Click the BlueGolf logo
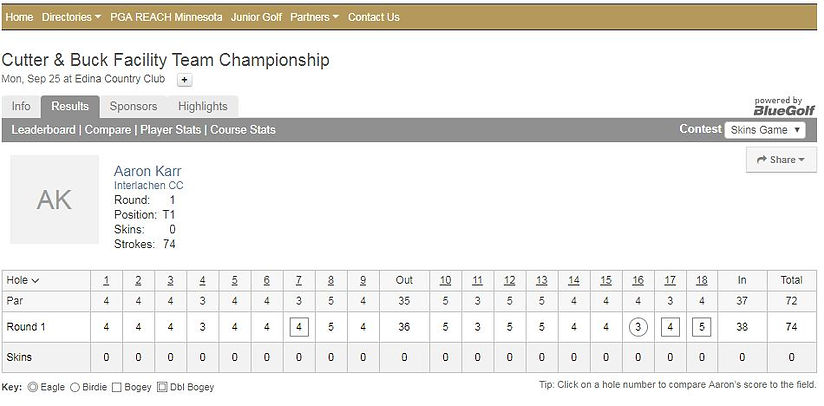Viewport: 824px width, 406px height. (784, 107)
